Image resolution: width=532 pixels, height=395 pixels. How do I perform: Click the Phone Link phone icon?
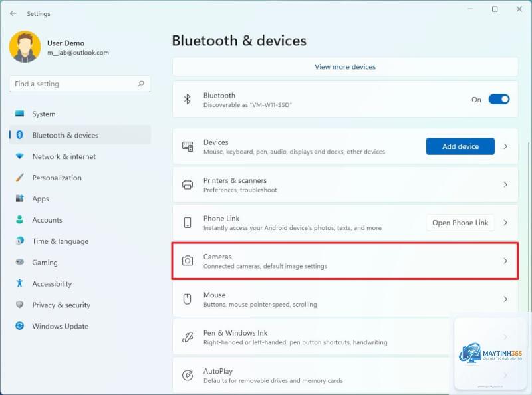pos(188,223)
